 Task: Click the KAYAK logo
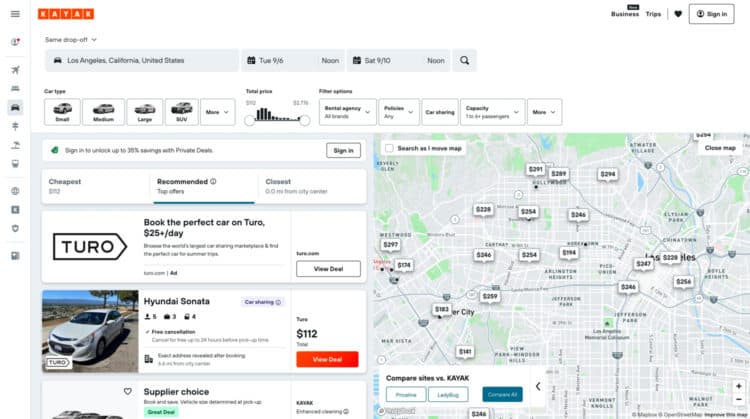click(x=66, y=14)
